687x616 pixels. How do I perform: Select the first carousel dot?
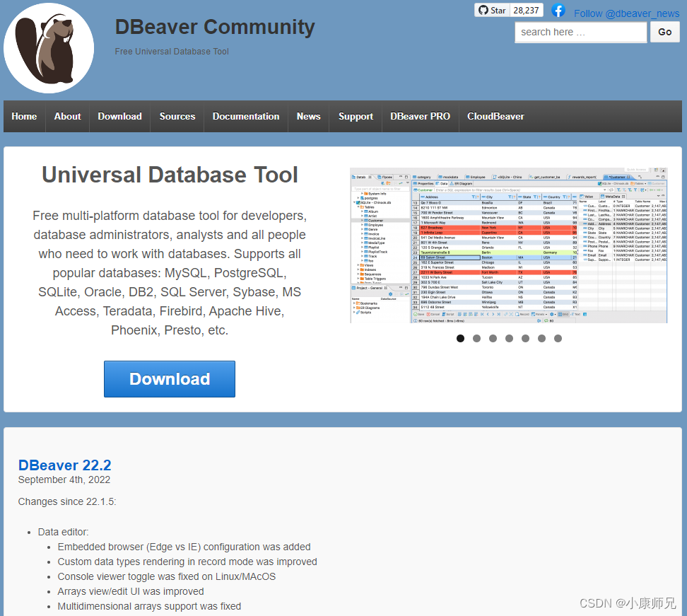460,338
